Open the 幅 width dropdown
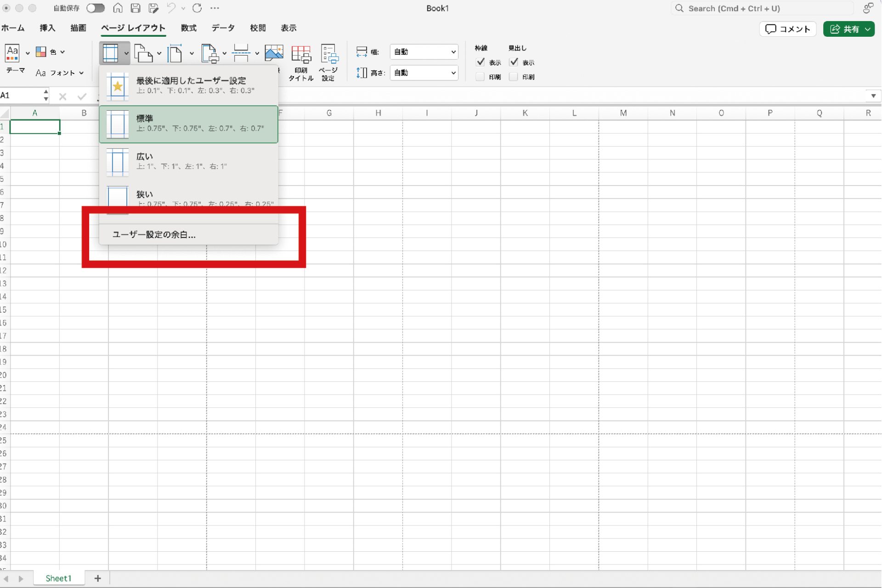This screenshot has width=882, height=588. (x=424, y=52)
